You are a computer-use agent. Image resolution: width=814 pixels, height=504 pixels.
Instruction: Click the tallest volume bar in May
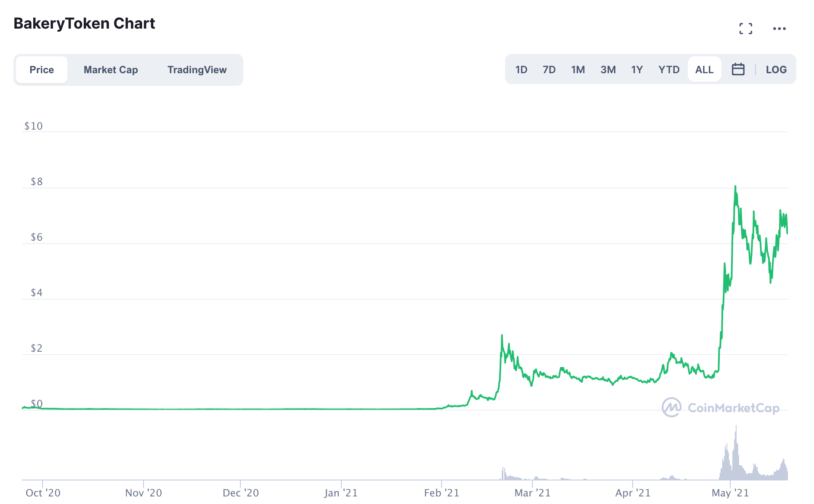click(x=736, y=452)
